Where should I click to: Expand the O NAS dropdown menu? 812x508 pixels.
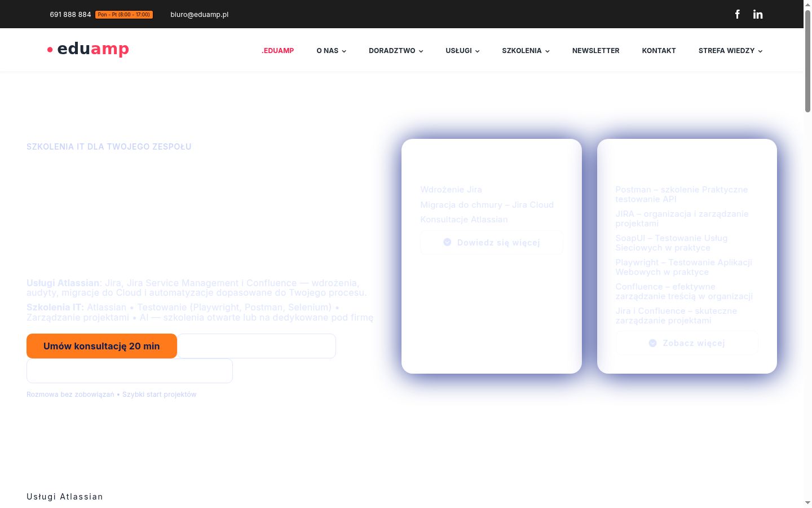point(332,51)
